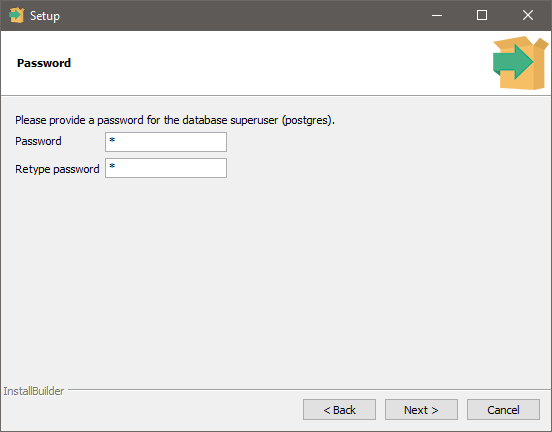The image size is (552, 432).
Task: Click the box-with-arrow installer logo
Action: 520,63
